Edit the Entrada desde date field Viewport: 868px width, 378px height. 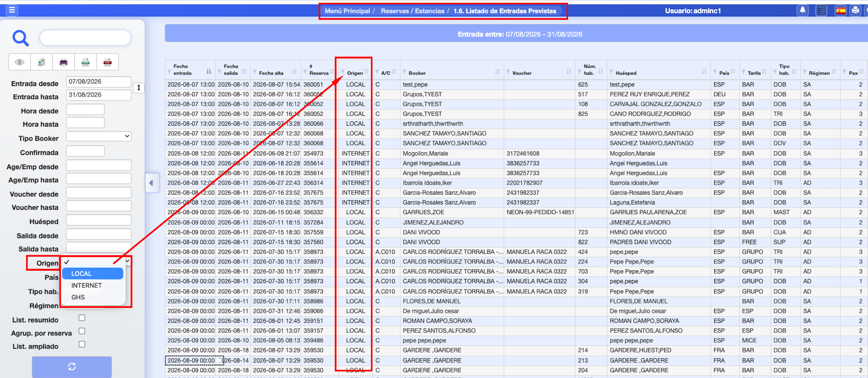click(99, 82)
